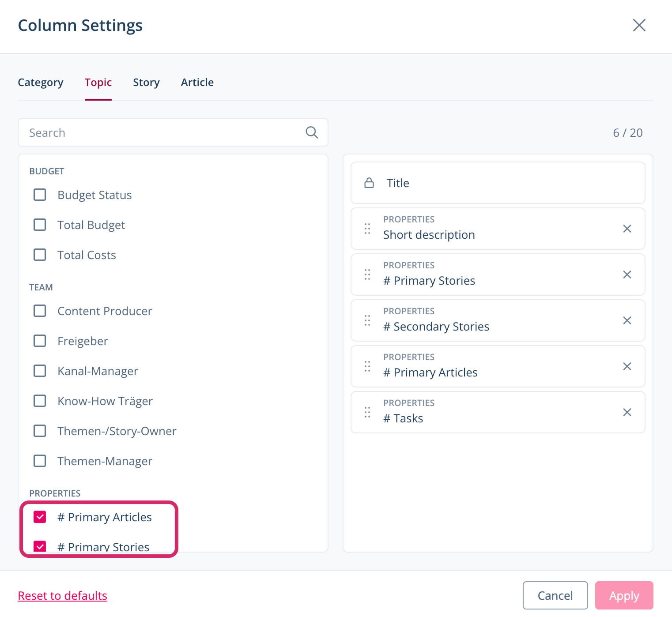The width and height of the screenshot is (672, 617).
Task: Remove the # Secondary Stories column
Action: (627, 320)
